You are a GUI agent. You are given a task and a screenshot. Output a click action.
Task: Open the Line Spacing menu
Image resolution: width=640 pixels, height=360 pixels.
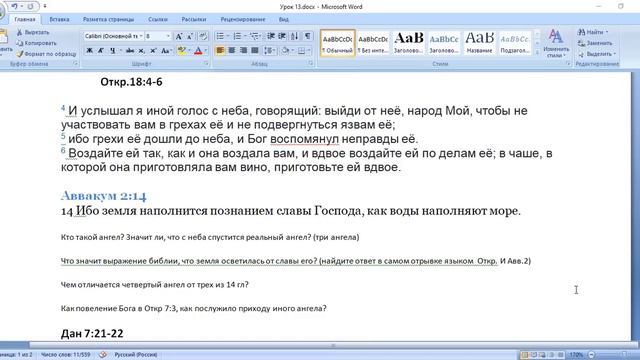(x=269, y=51)
